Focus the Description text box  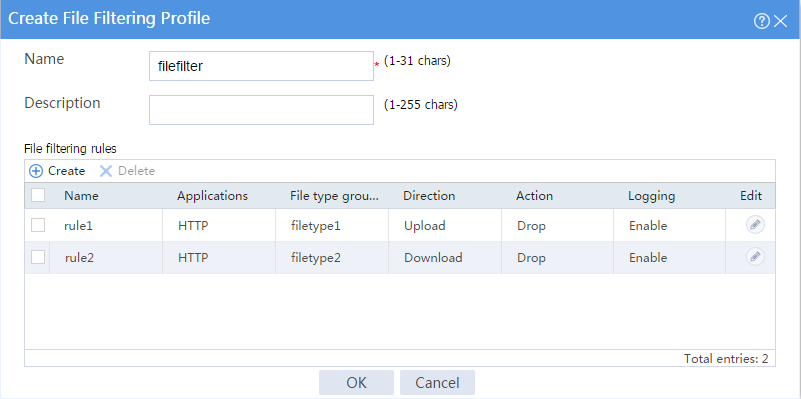pyautogui.click(x=261, y=110)
